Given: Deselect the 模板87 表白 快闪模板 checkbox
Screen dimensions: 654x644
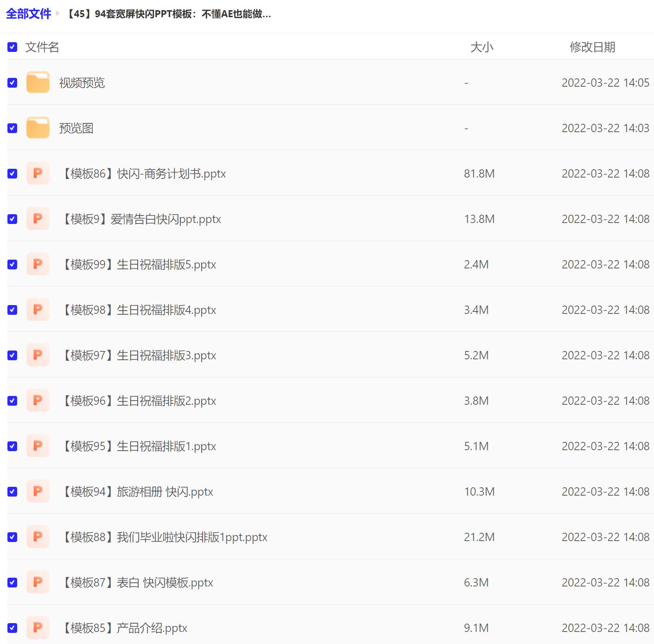Looking at the screenshot, I should point(13,582).
